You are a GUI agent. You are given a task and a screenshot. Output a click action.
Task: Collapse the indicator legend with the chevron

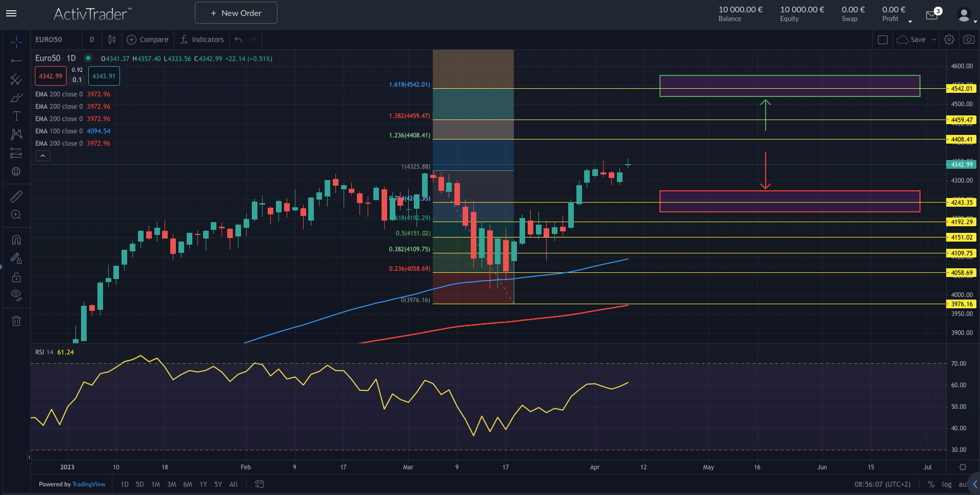[x=43, y=155]
